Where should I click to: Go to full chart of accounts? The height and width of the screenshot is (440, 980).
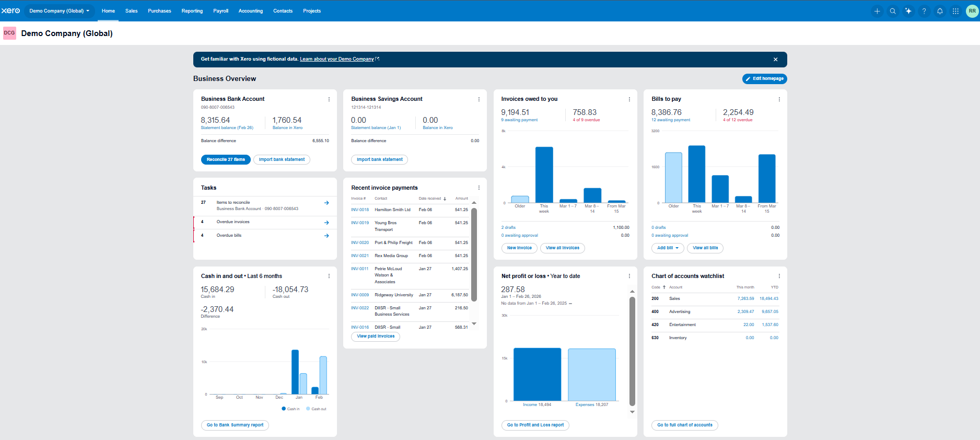(x=685, y=425)
